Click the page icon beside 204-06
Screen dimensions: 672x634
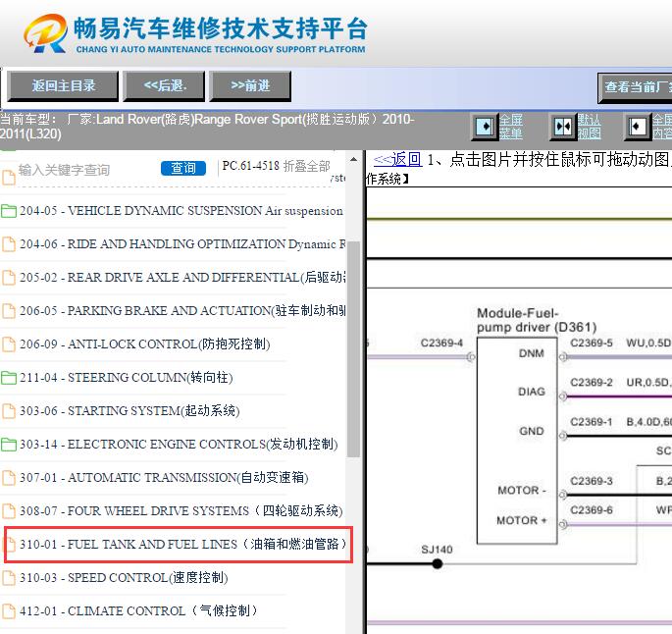tap(9, 244)
